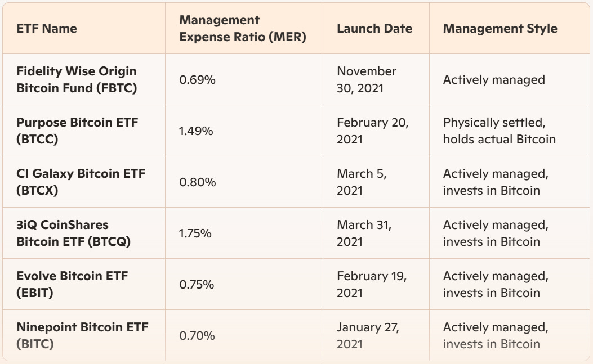
Task: Select the Evolve Bitcoin ETF (EBIT) cell
Action: (72, 284)
